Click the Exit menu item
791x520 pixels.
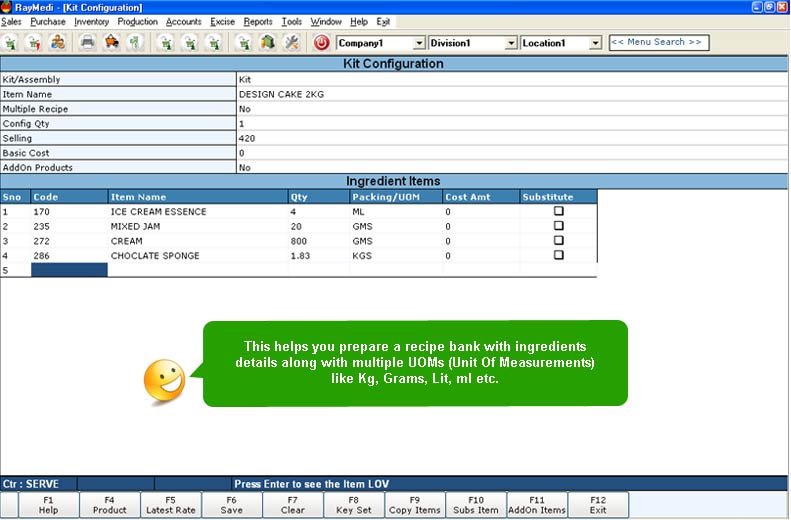pyautogui.click(x=383, y=22)
